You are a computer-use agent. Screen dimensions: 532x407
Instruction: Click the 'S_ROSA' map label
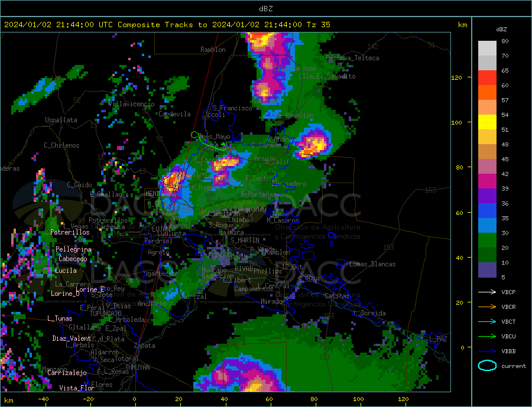[x=309, y=279]
